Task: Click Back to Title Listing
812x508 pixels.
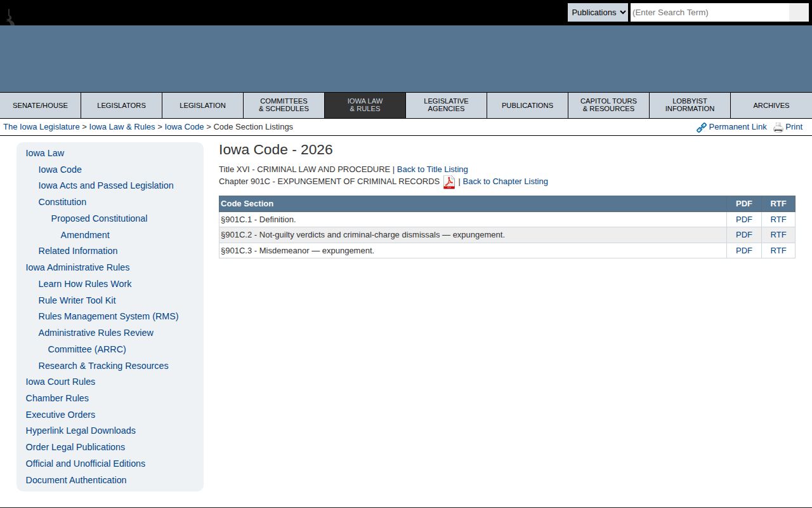Action: click(432, 170)
